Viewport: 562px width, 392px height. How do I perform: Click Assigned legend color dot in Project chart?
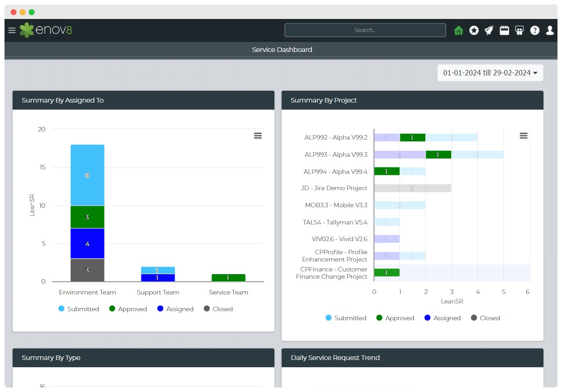[428, 318]
